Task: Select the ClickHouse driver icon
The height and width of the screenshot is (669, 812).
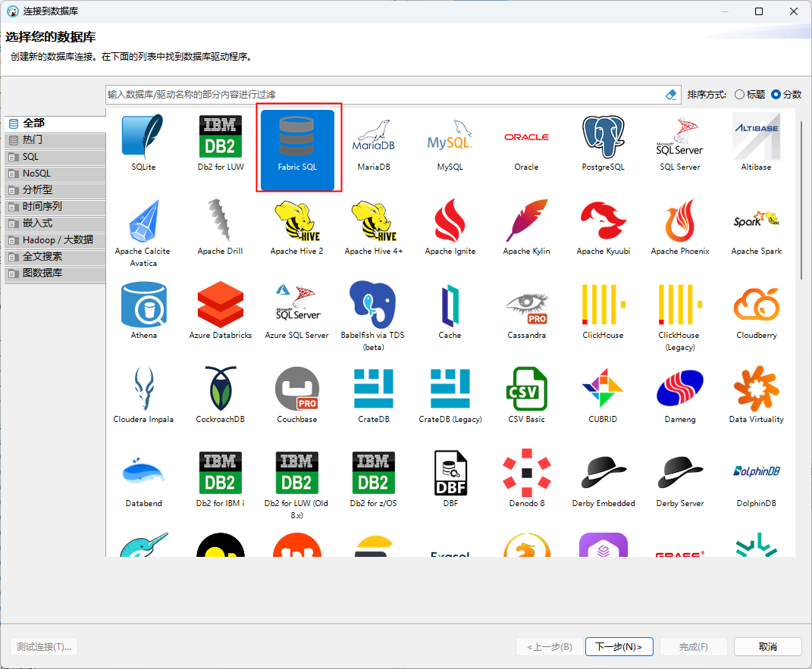Action: tap(603, 305)
